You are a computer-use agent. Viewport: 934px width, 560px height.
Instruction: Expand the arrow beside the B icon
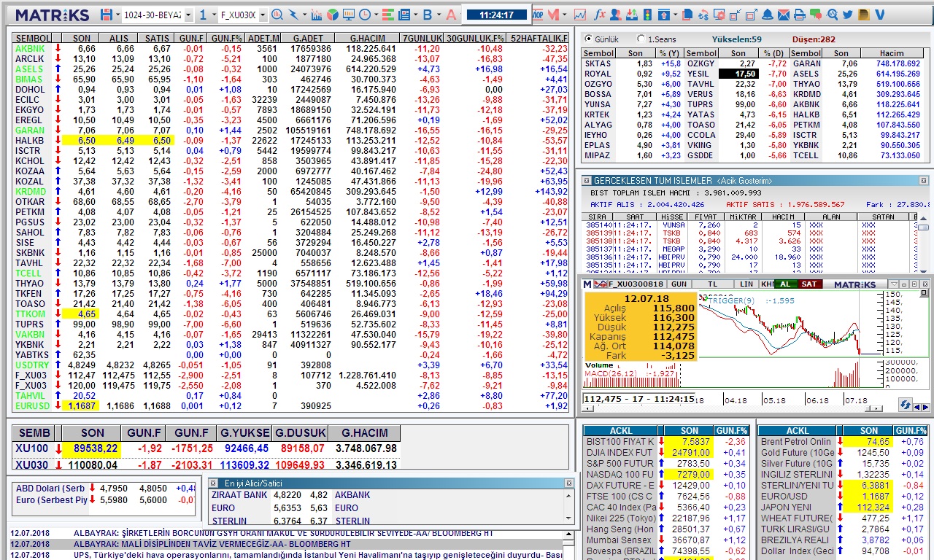(x=439, y=15)
